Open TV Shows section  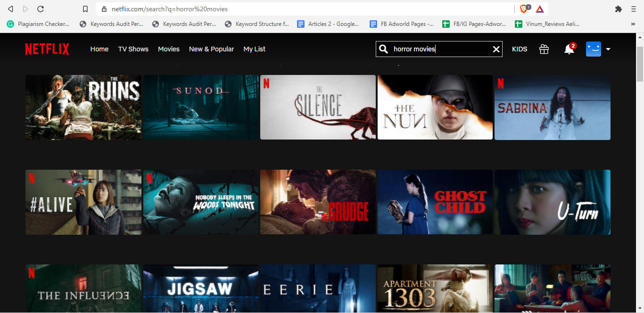tap(133, 49)
